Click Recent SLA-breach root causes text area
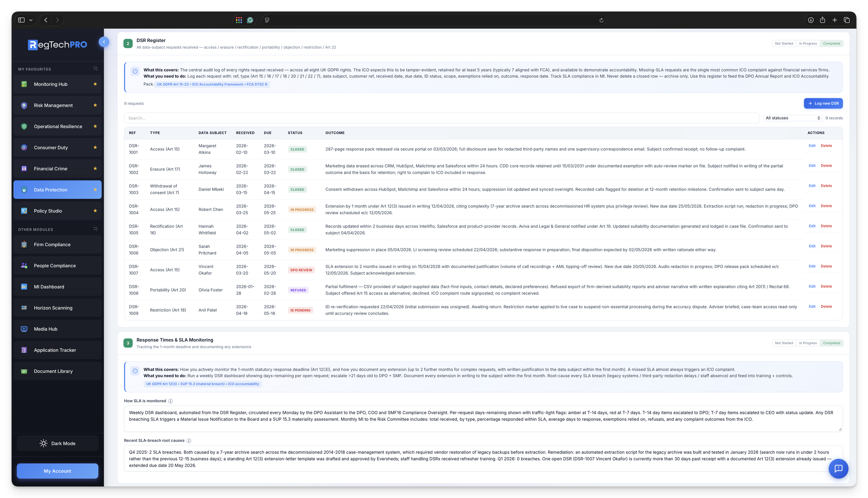This screenshot has width=868, height=498. pyautogui.click(x=483, y=458)
